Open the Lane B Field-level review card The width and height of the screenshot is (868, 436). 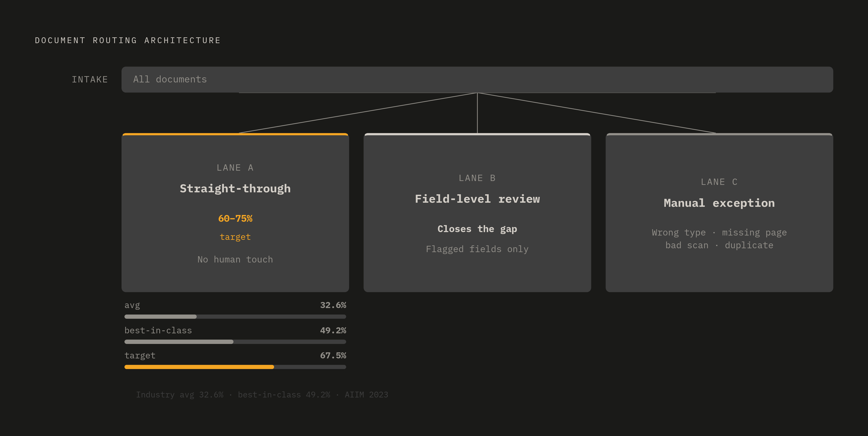pyautogui.click(x=477, y=213)
